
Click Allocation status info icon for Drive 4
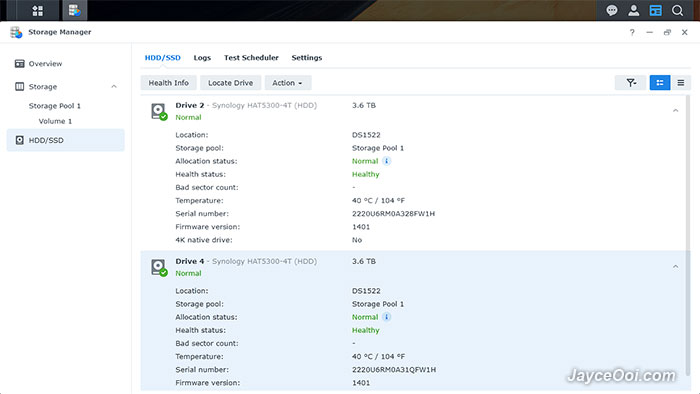point(387,317)
